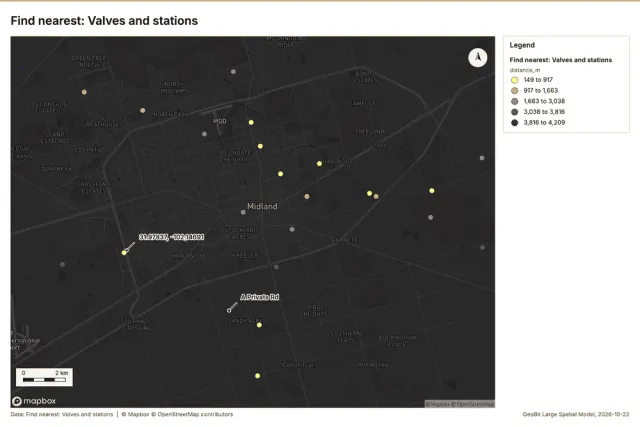Click the yellow point left of Cotton Flat
640x427 pixels.
258,376
